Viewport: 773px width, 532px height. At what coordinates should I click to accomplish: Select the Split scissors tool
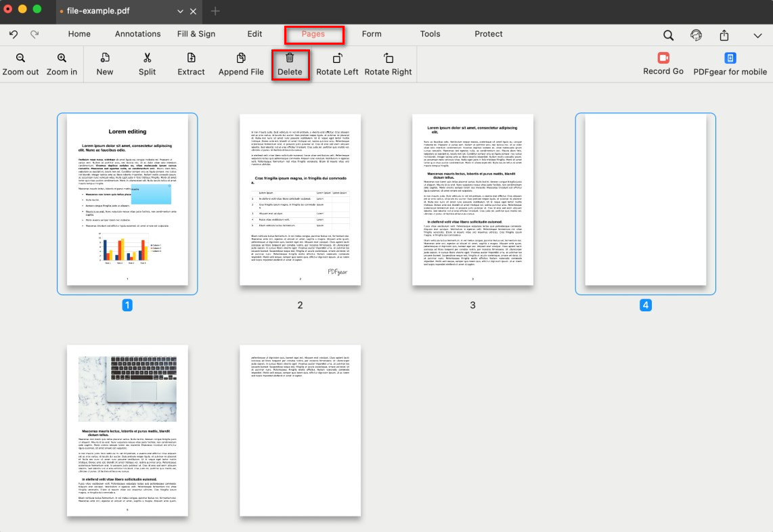pyautogui.click(x=147, y=59)
